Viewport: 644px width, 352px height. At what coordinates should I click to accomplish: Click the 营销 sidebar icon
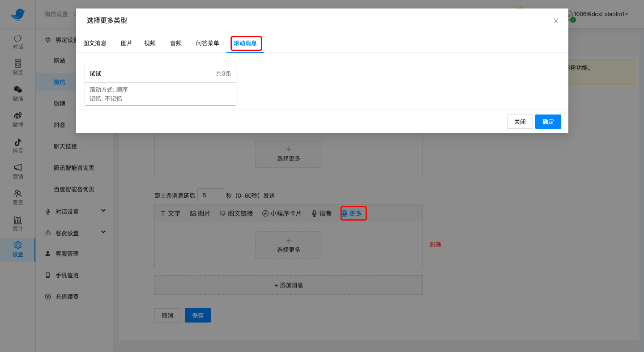pyautogui.click(x=17, y=171)
